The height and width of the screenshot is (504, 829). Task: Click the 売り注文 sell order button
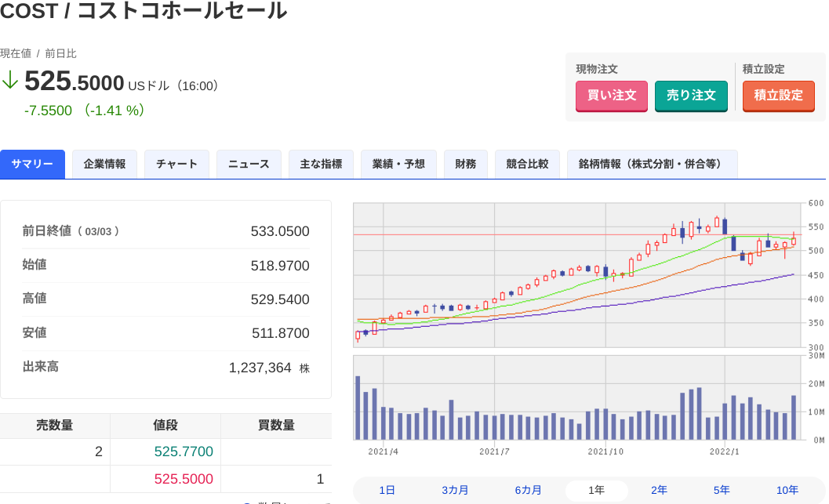[691, 96]
